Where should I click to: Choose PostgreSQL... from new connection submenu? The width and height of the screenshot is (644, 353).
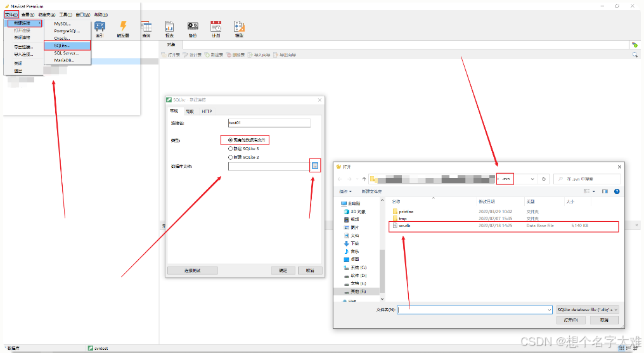coord(67,31)
